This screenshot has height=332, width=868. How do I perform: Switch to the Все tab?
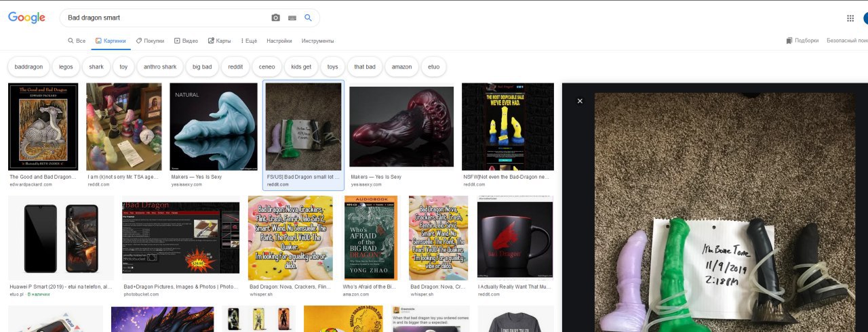(x=76, y=41)
